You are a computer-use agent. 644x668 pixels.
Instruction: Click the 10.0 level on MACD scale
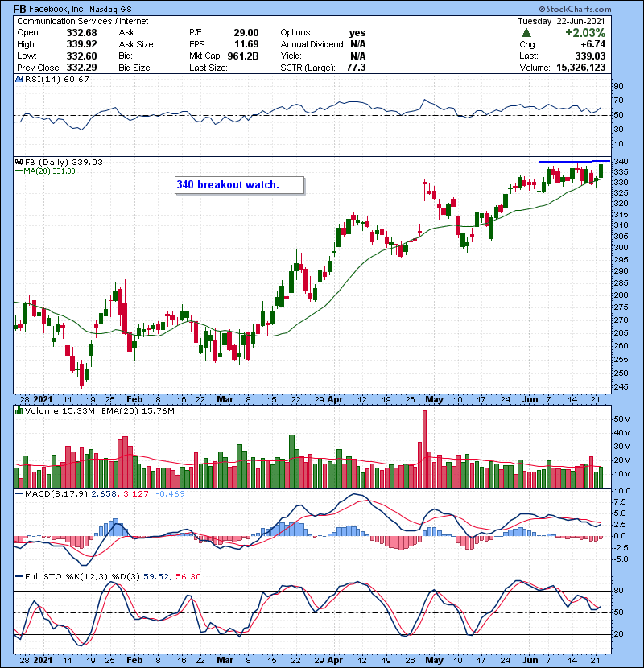tap(622, 491)
